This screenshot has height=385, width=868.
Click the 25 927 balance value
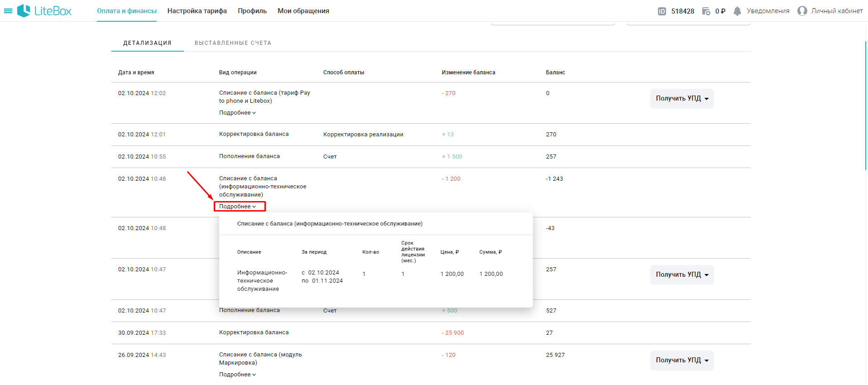(x=555, y=355)
